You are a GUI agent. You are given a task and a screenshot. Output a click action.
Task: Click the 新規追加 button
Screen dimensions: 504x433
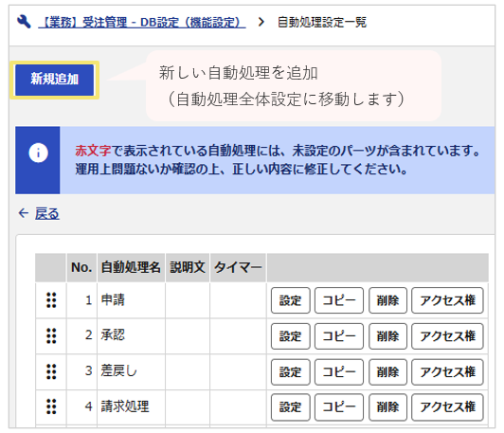(55, 80)
